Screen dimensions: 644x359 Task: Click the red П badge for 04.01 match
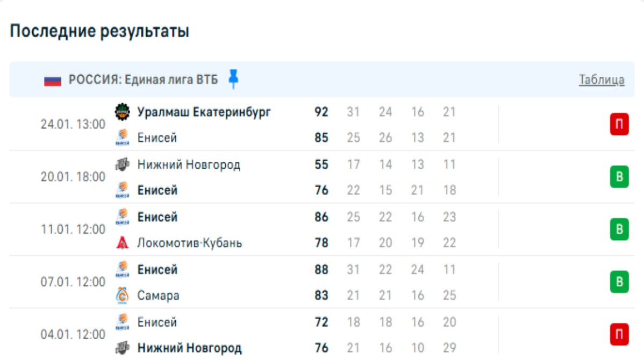[x=619, y=335]
